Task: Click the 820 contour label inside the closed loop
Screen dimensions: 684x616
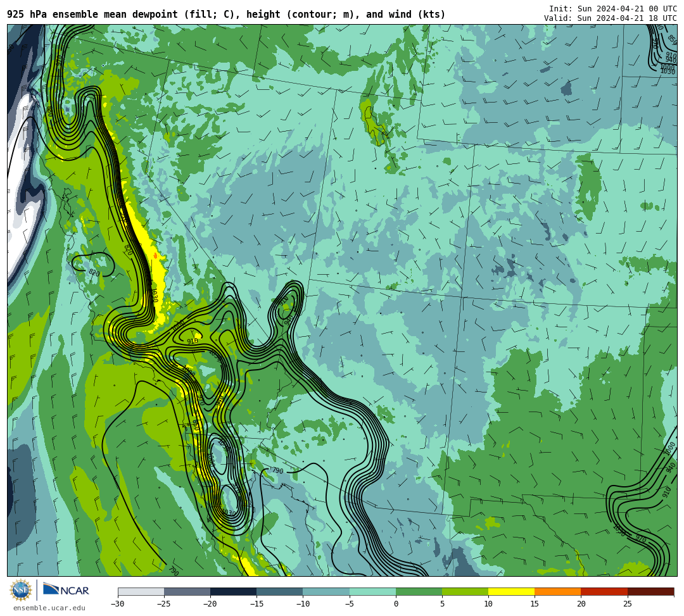Action: click(x=94, y=273)
